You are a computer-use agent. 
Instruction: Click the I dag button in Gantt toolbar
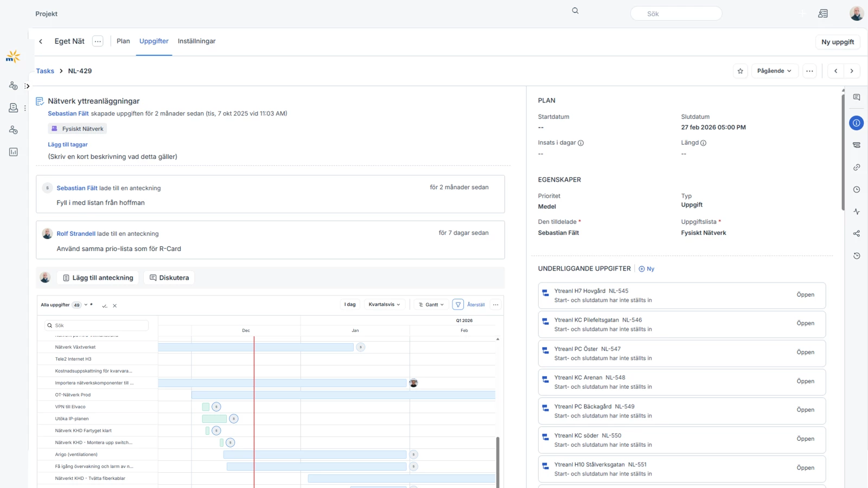(x=350, y=305)
